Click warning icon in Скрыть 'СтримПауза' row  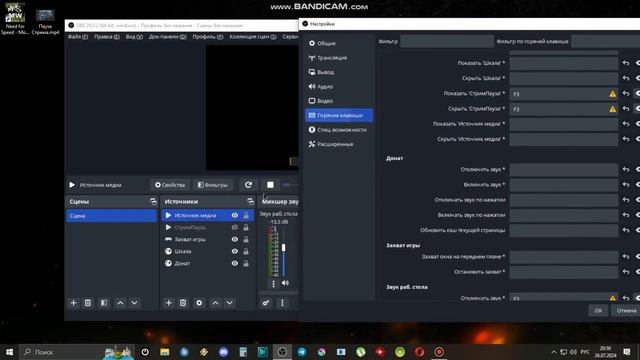[x=612, y=109]
